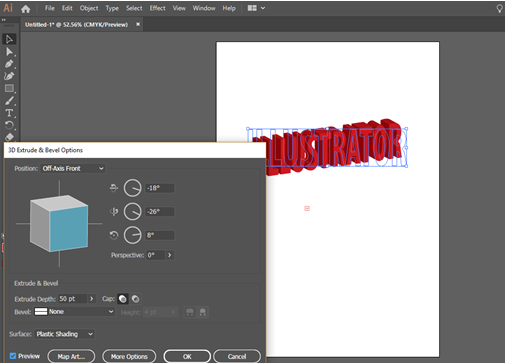
Task: Open the arrange documents layout icon
Action: point(252,8)
